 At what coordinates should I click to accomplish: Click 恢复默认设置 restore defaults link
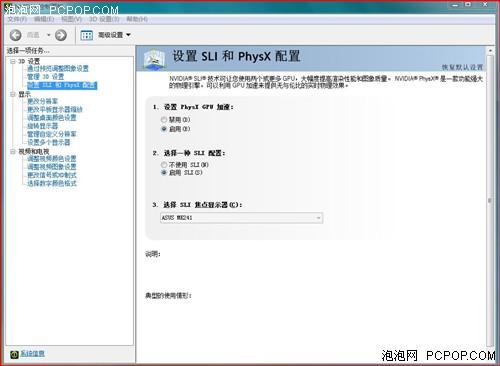pyautogui.click(x=462, y=67)
